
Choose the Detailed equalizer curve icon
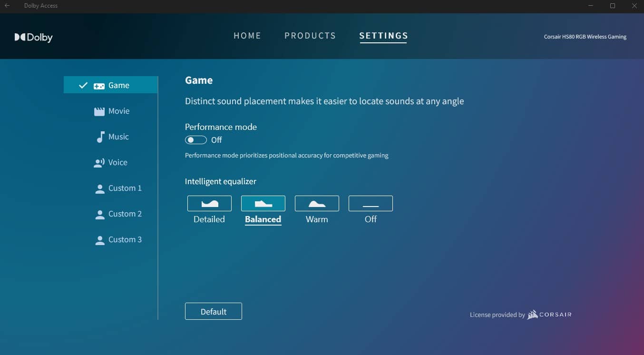209,203
